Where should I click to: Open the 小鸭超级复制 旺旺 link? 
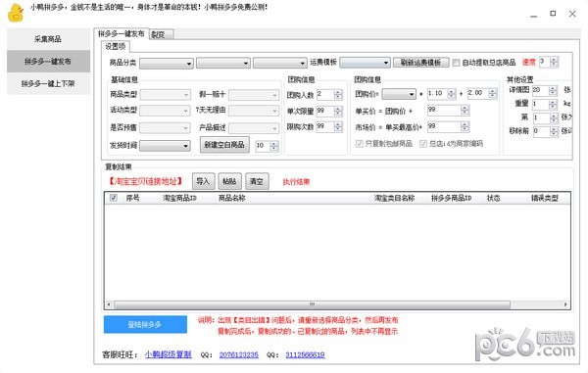tap(168, 354)
